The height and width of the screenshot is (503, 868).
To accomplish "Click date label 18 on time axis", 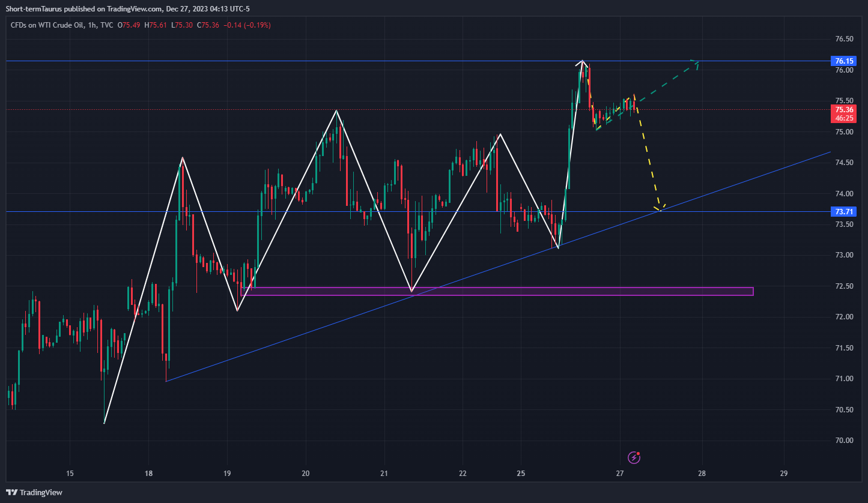I will pos(148,474).
